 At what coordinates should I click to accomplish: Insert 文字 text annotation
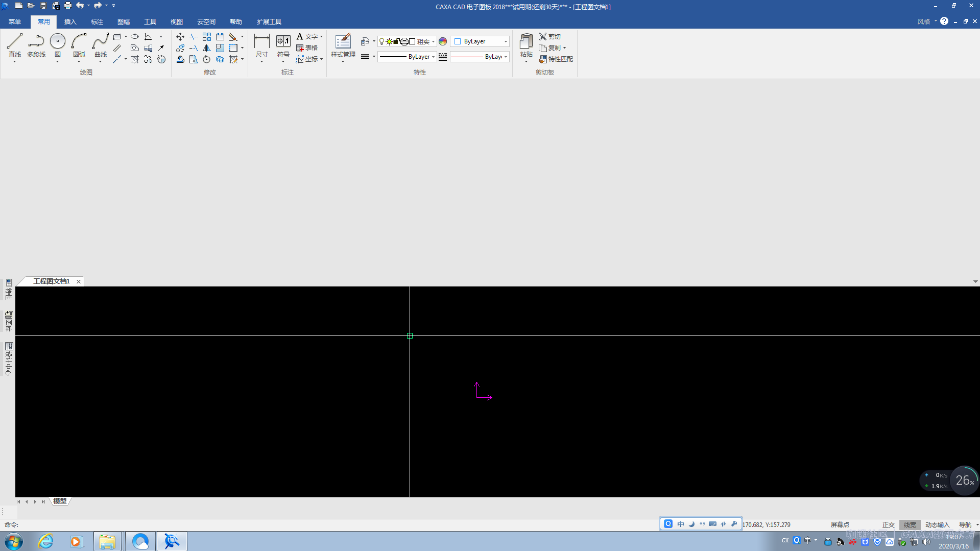click(x=307, y=37)
